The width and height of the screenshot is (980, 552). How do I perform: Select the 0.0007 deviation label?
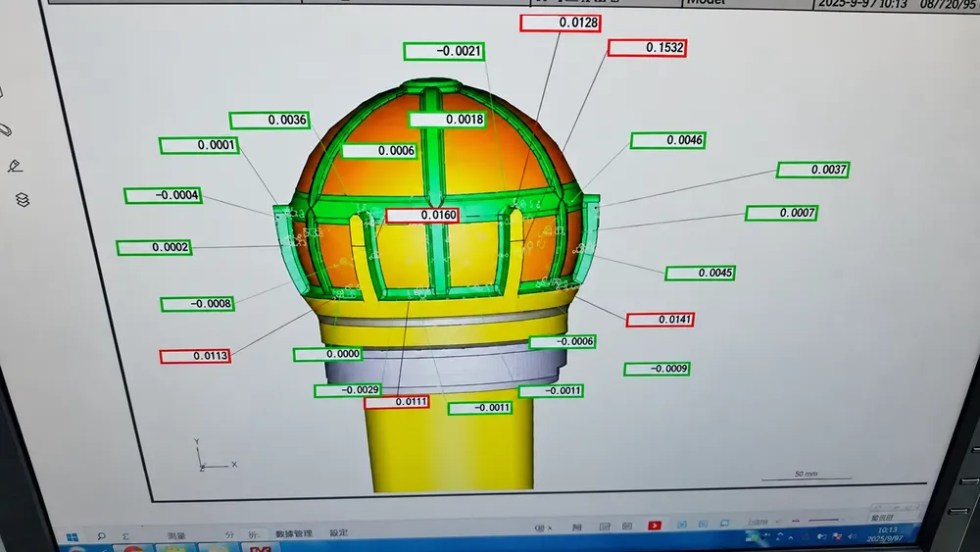(x=781, y=213)
